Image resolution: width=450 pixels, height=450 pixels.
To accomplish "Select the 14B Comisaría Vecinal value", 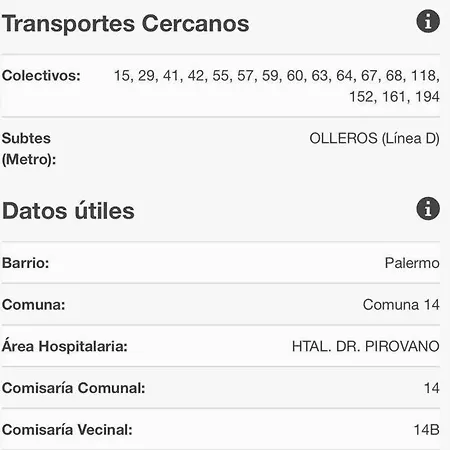I will tap(427, 430).
